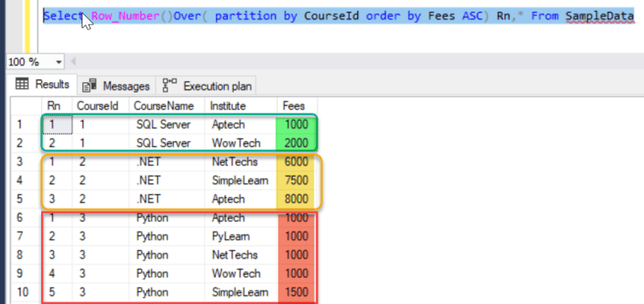Click the Fees cell showing 6000

point(296,162)
